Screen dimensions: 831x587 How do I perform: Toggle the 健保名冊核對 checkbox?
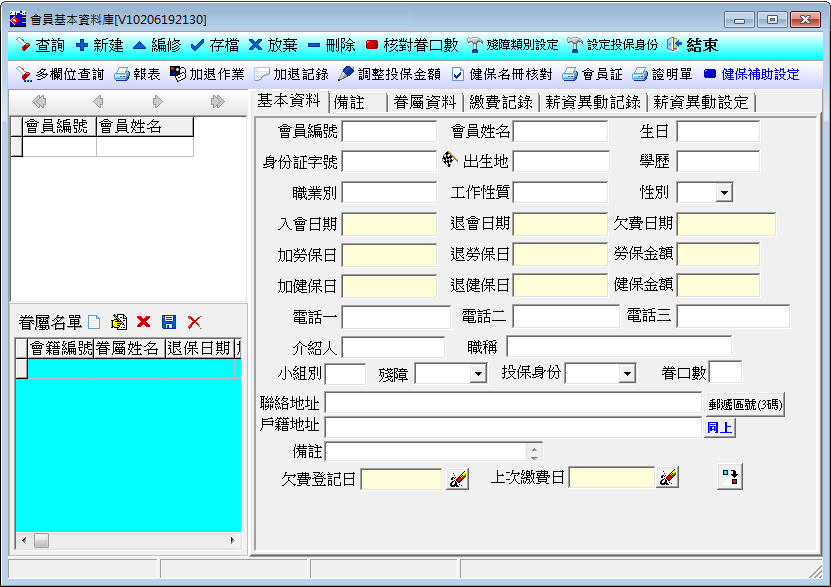tap(458, 74)
